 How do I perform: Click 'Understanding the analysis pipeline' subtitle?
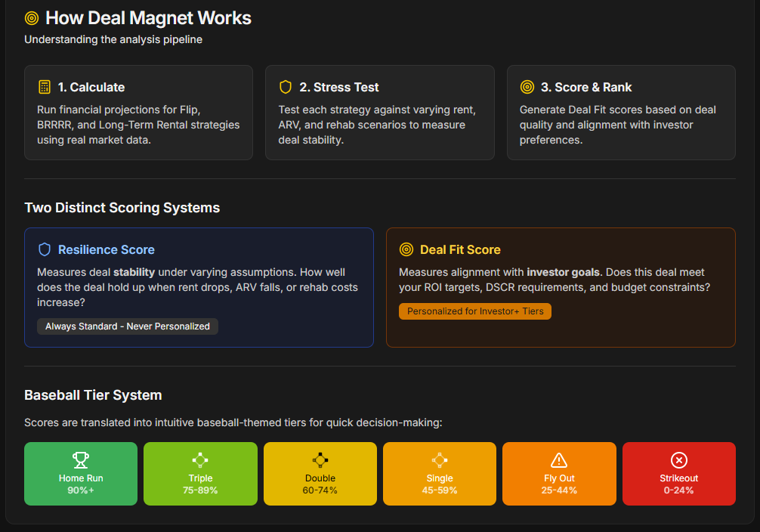coord(113,39)
